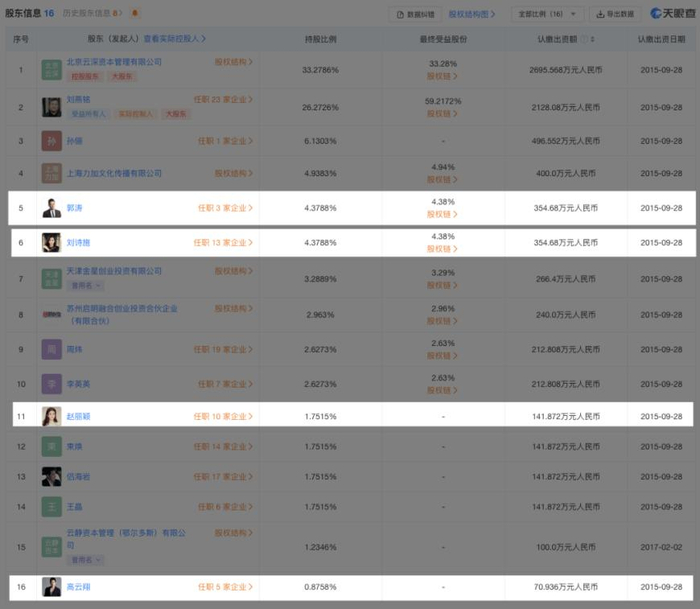700x609 pixels.
Task: Expand 任职 7 家企业 for 李英英
Action: [x=225, y=384]
